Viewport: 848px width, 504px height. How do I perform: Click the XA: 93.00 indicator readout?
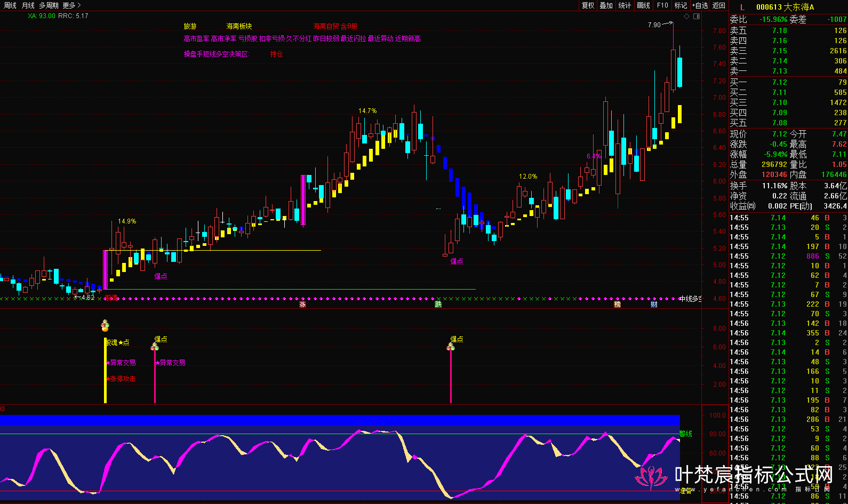point(42,16)
